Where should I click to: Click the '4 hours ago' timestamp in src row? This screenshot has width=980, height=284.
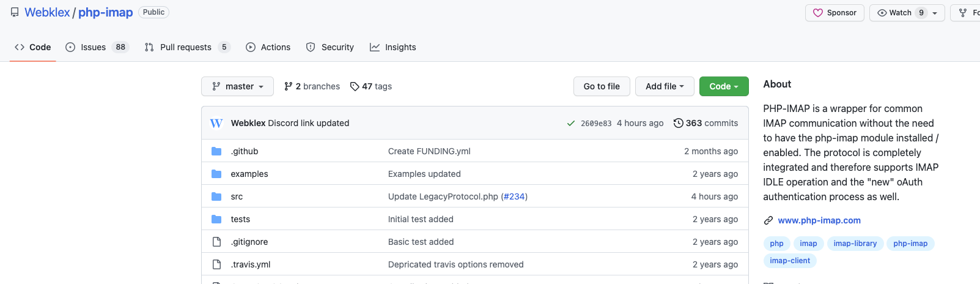point(715,196)
